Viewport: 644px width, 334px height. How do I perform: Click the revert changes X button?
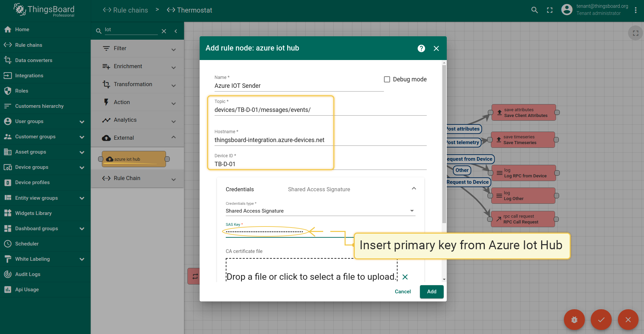tap(628, 319)
